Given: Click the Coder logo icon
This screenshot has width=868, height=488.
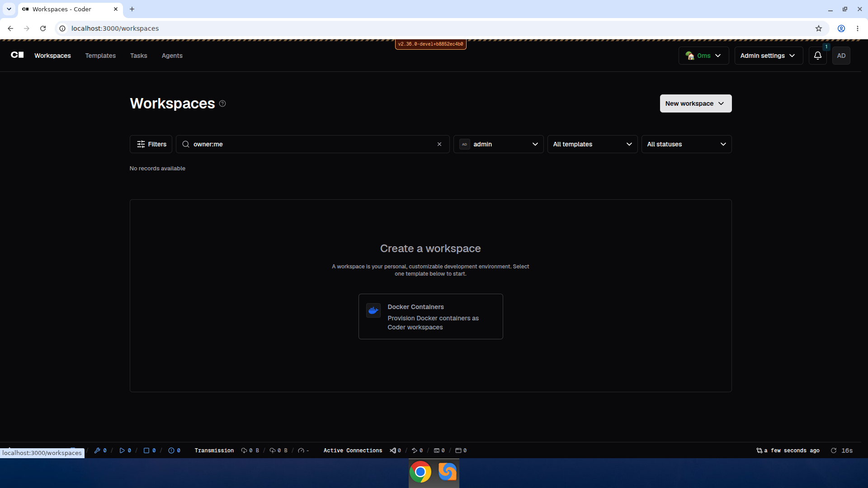Looking at the screenshot, I should click(17, 55).
